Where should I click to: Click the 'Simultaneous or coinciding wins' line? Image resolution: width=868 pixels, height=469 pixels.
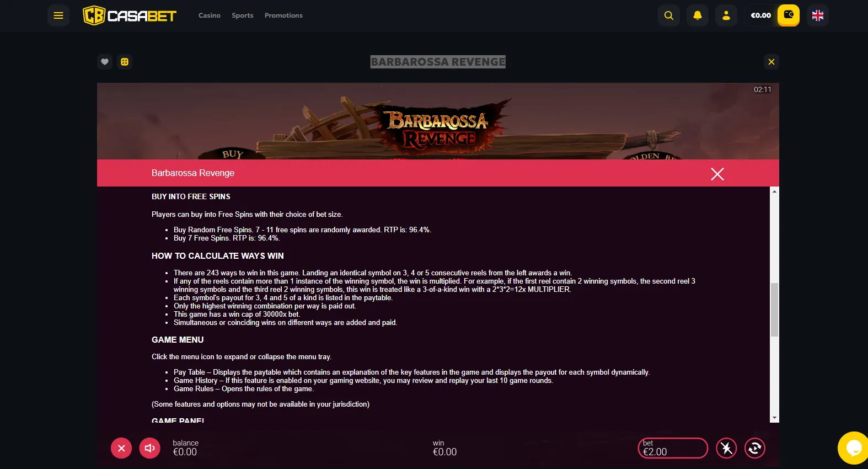(x=285, y=323)
